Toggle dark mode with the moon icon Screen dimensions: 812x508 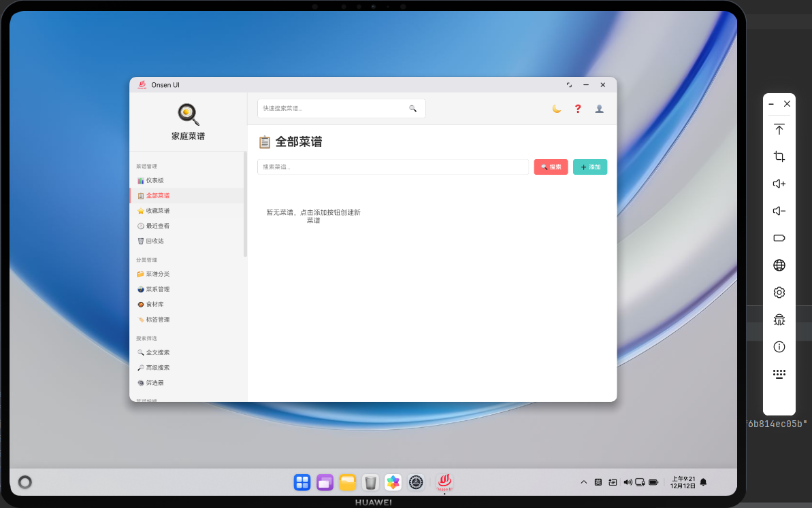(556, 108)
